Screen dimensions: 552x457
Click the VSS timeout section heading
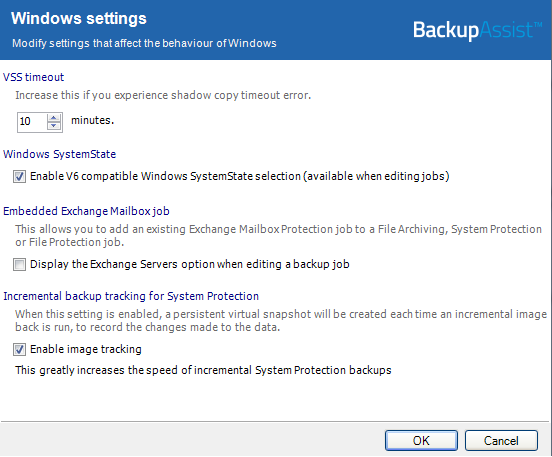coord(34,77)
